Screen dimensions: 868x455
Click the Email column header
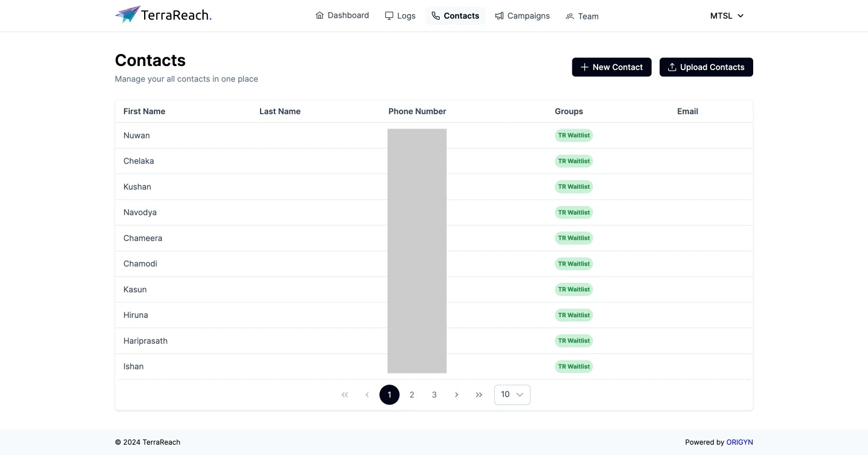(688, 111)
